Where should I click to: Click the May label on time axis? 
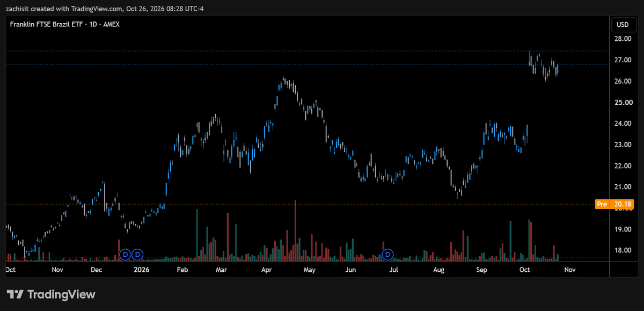point(310,270)
